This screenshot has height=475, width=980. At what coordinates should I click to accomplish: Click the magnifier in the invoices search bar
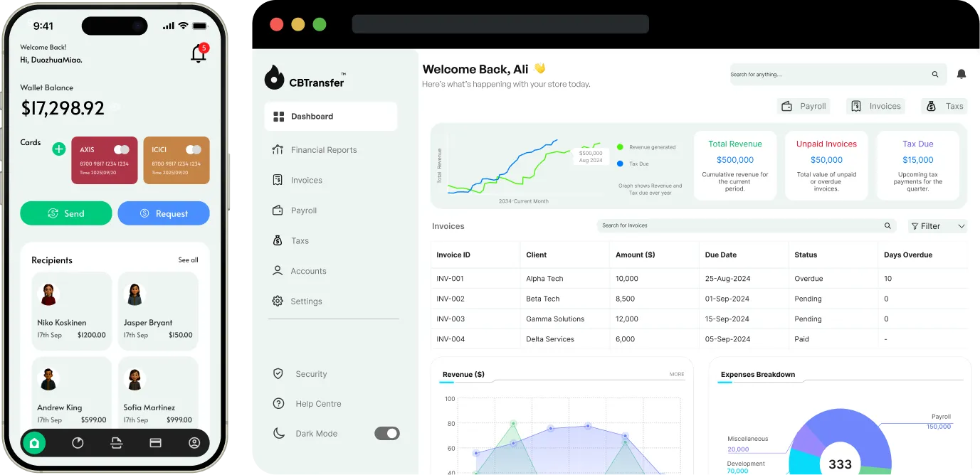[x=887, y=225]
